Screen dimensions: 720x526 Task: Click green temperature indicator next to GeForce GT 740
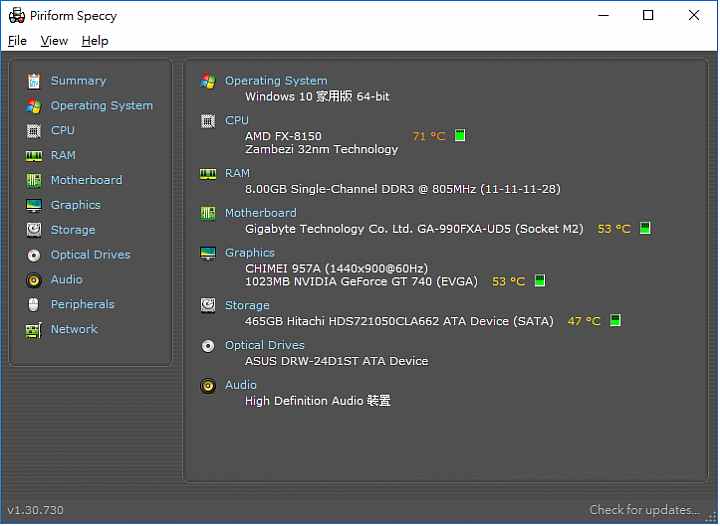coord(540,280)
